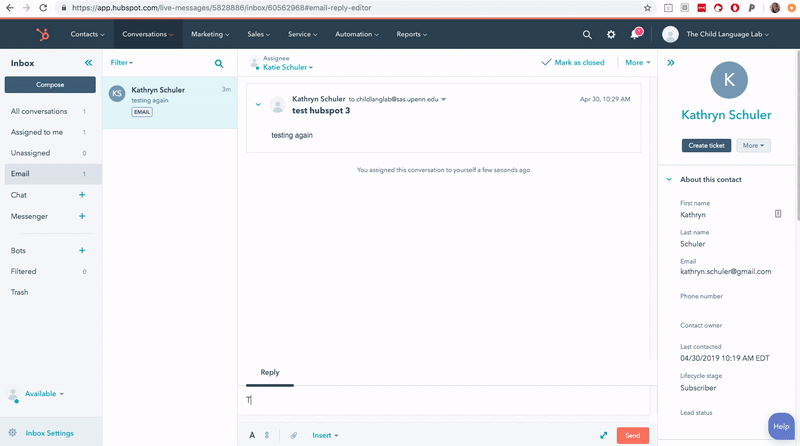This screenshot has height=446, width=800.
Task: Open the Reports menu
Action: point(412,34)
